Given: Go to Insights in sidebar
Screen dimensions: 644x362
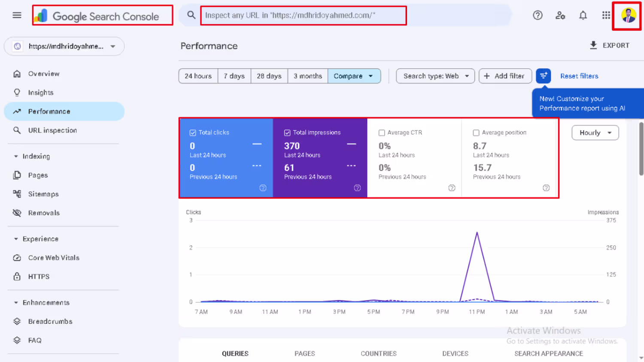Looking at the screenshot, I should [x=64, y=93].
